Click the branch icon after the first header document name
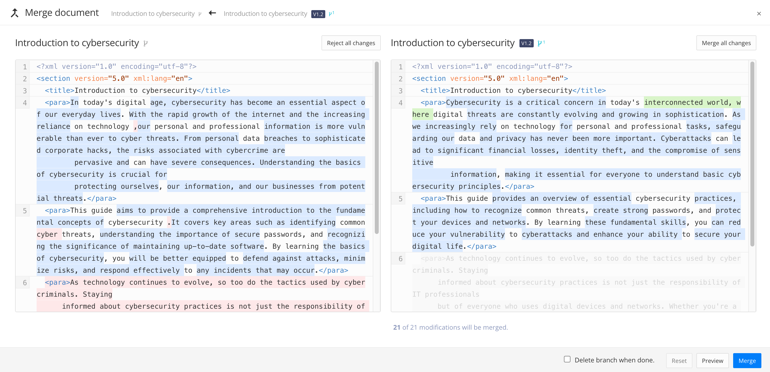 pyautogui.click(x=199, y=14)
